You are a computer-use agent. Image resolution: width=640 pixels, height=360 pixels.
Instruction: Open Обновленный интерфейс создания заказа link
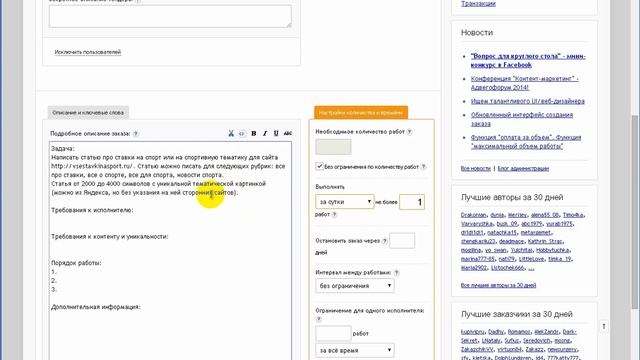click(522, 119)
